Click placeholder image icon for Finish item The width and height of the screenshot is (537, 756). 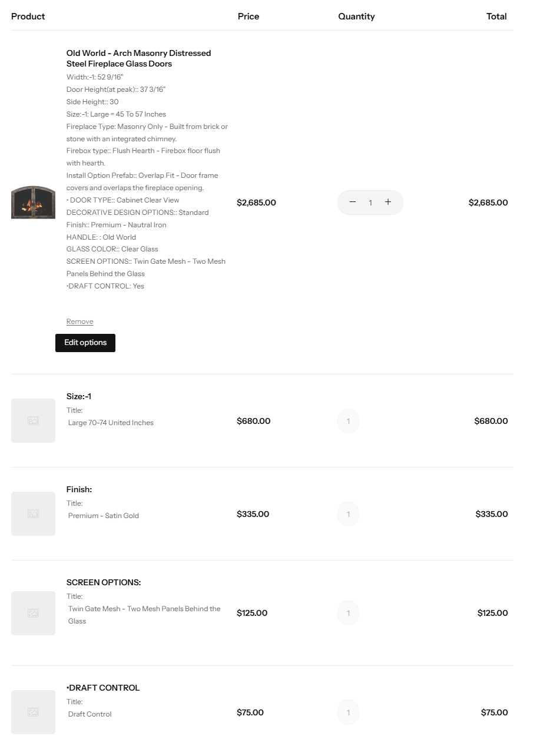33,513
